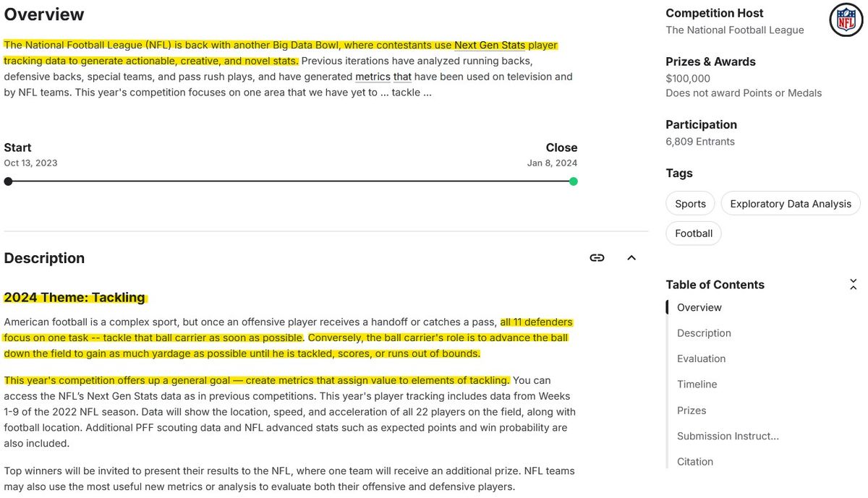Image resolution: width=868 pixels, height=498 pixels.
Task: Click the Participation heading
Action: click(701, 124)
